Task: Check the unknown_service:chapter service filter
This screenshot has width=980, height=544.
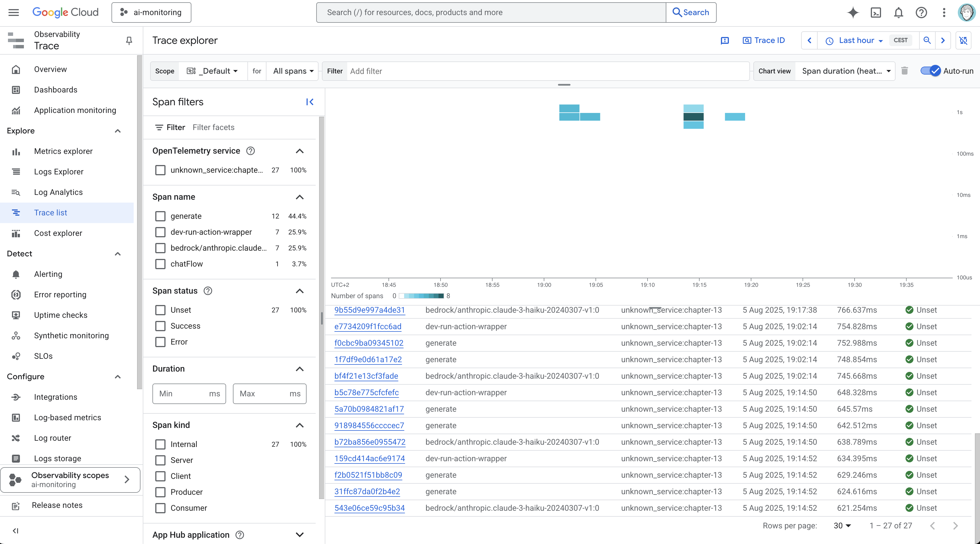Action: click(160, 170)
